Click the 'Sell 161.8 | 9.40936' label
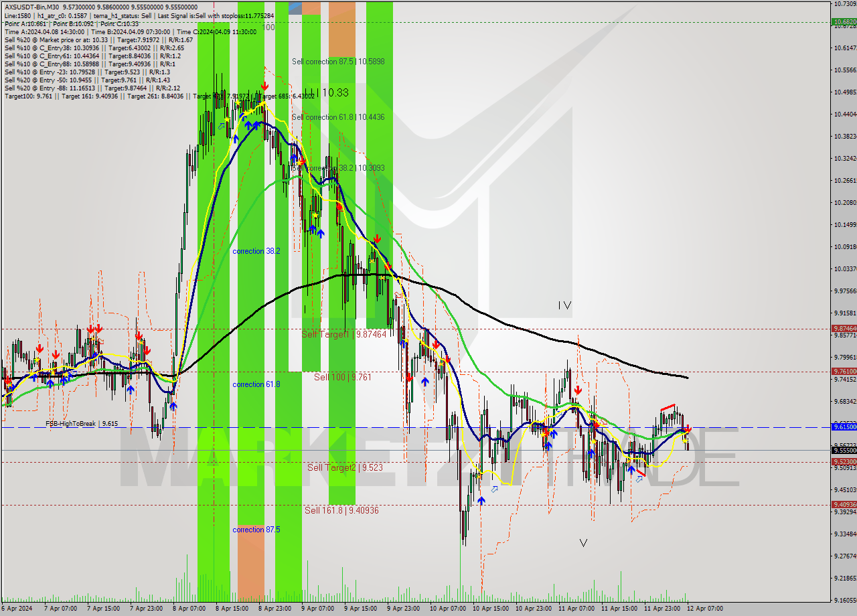This screenshot has height=616, width=857. coord(341,510)
